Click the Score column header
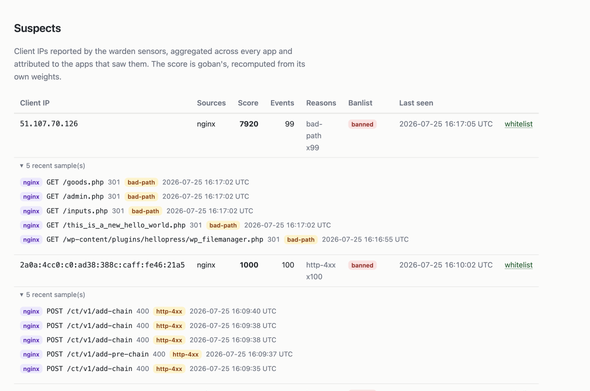Image resolution: width=590 pixels, height=391 pixels. [x=248, y=103]
